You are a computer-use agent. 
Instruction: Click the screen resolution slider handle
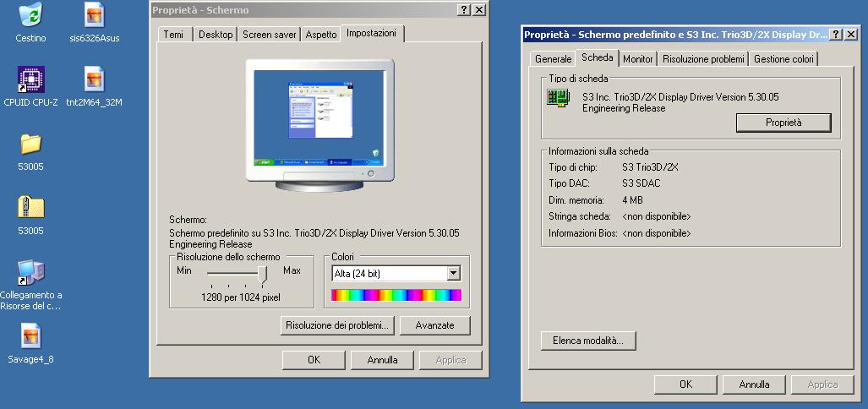coord(263,274)
